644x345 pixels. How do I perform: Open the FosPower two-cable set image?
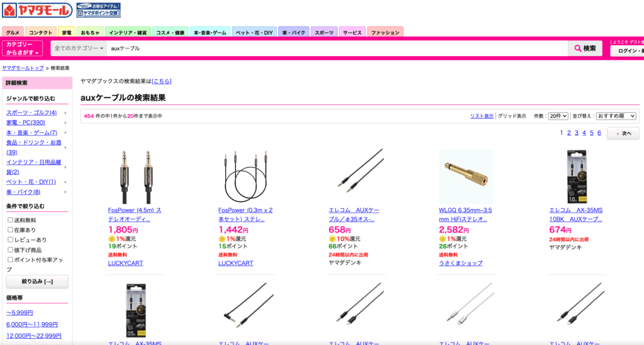point(246,177)
